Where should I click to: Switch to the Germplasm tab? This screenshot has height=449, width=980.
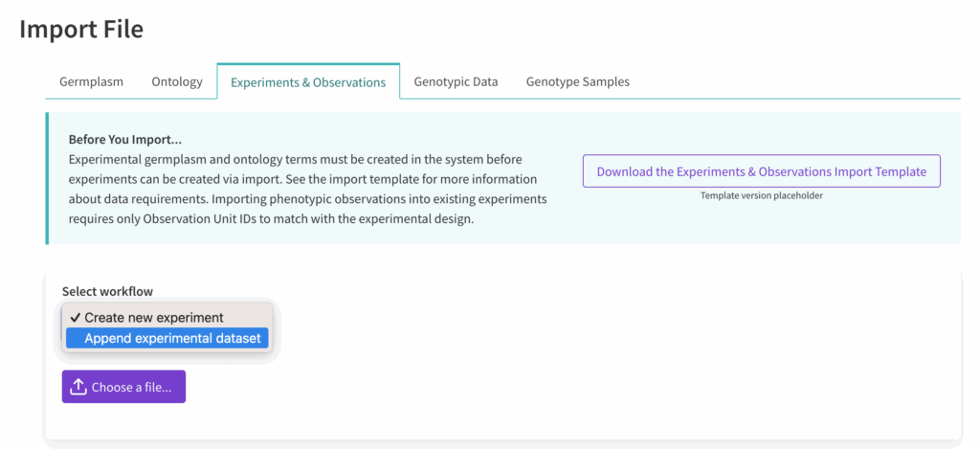(91, 82)
